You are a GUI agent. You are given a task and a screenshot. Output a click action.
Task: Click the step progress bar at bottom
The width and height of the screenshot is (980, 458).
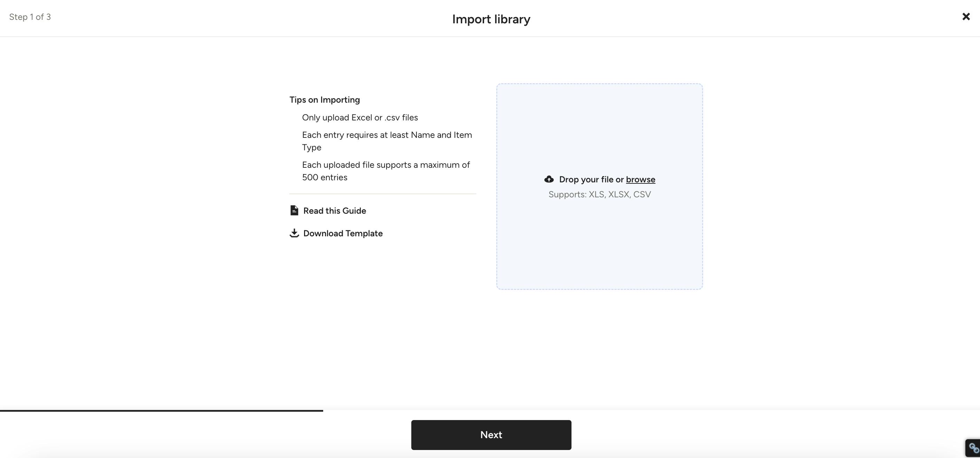[x=161, y=410]
